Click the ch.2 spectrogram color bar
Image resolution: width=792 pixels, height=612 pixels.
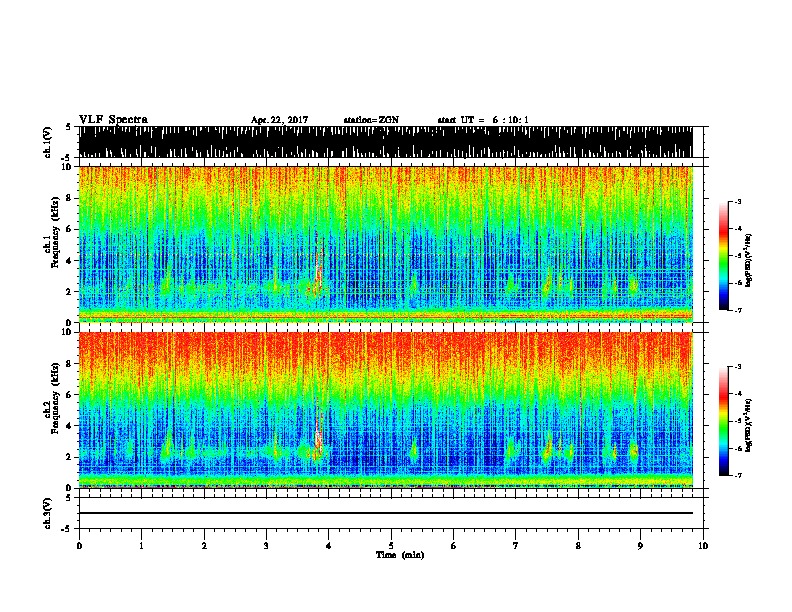[723, 421]
